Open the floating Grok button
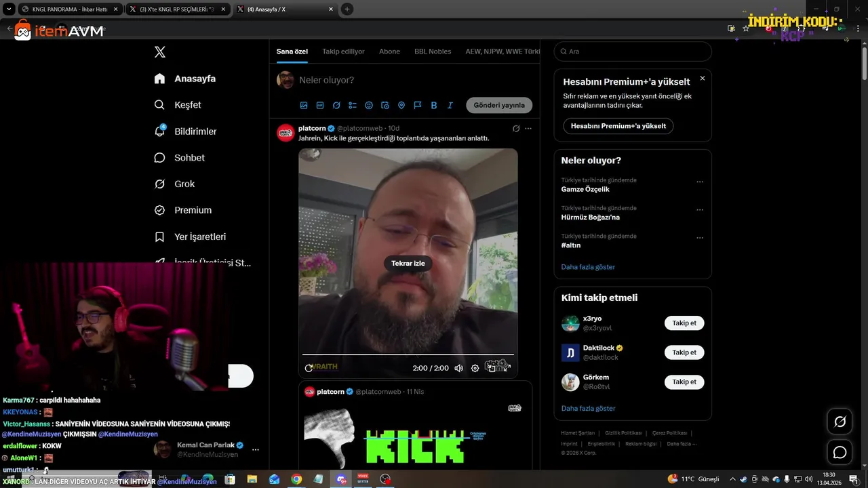The image size is (868, 488). tap(840, 422)
